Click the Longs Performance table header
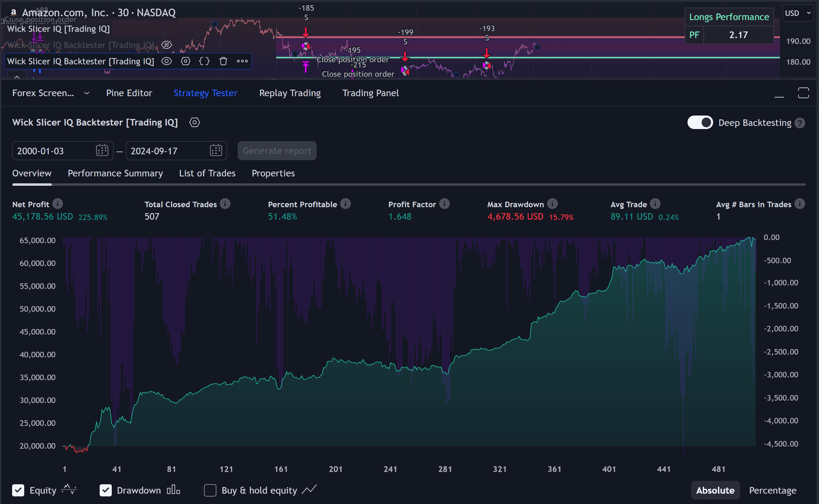 [x=729, y=17]
